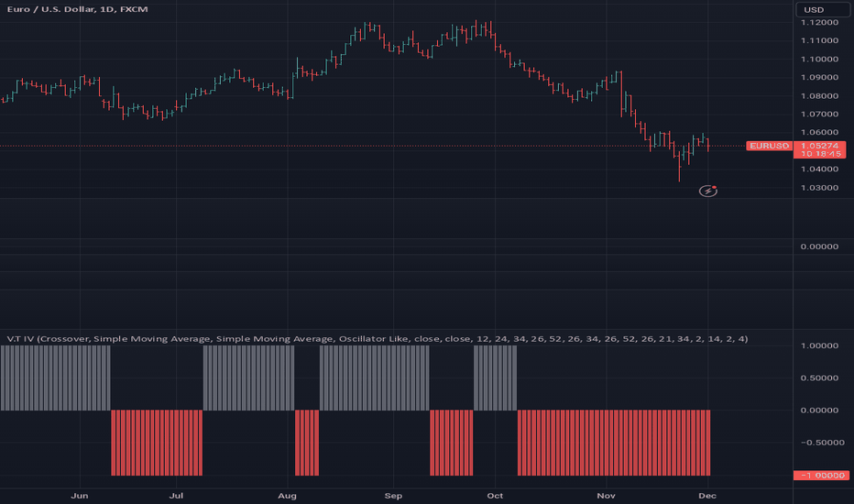Click the Dec label on time axis
The image size is (854, 504).
(707, 496)
